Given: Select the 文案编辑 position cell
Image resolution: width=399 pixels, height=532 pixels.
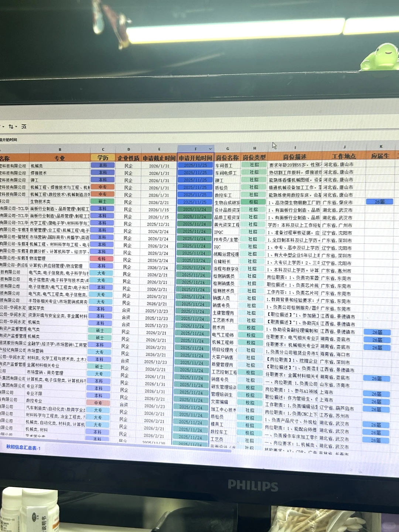Looking at the screenshot, I should coord(224,402).
